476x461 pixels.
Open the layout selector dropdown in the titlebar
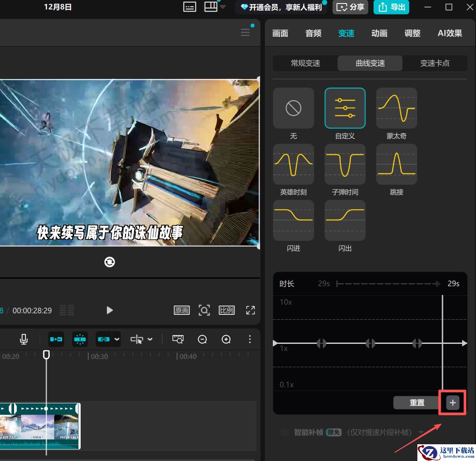223,7
